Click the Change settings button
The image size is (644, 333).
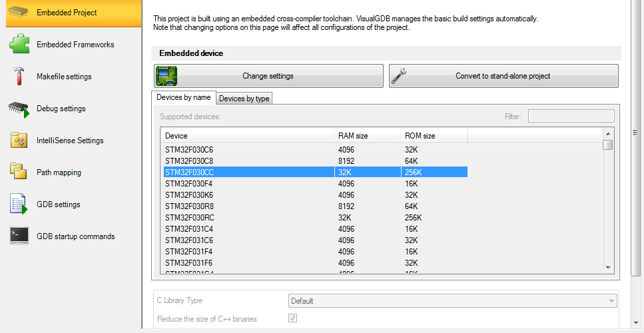click(268, 76)
